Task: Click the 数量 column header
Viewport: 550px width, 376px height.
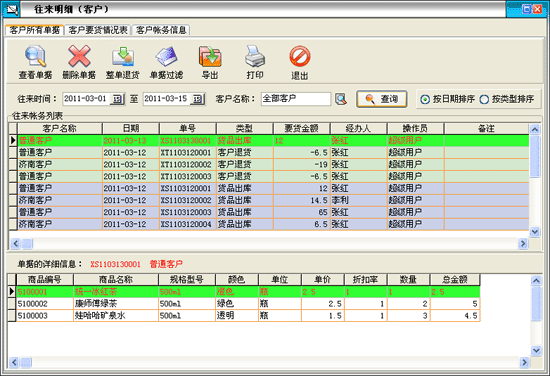Action: pyautogui.click(x=408, y=280)
